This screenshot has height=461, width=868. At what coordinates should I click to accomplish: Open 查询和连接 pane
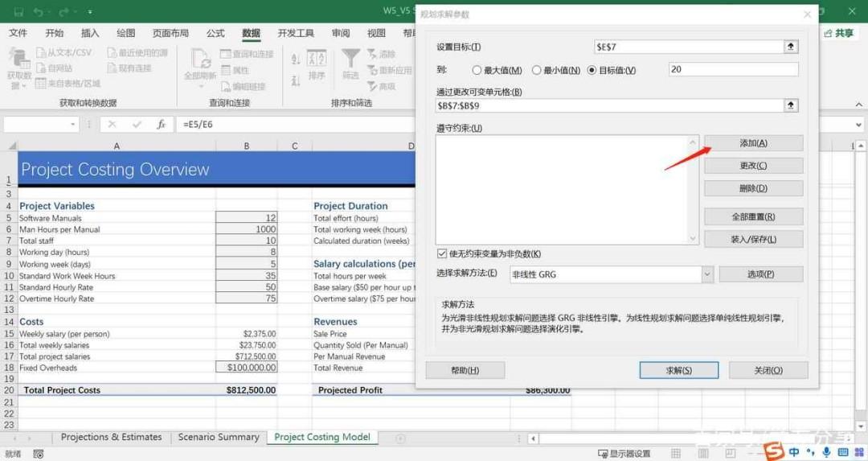[247, 54]
